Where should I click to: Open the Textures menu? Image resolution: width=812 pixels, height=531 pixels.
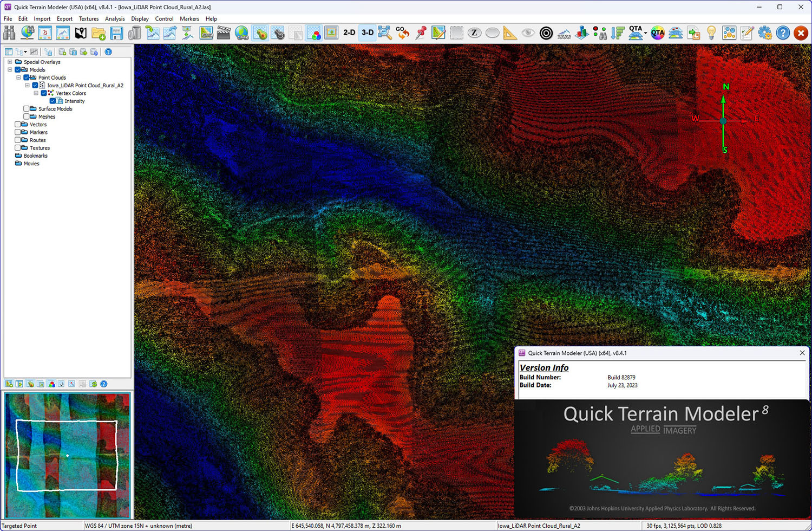pos(89,18)
